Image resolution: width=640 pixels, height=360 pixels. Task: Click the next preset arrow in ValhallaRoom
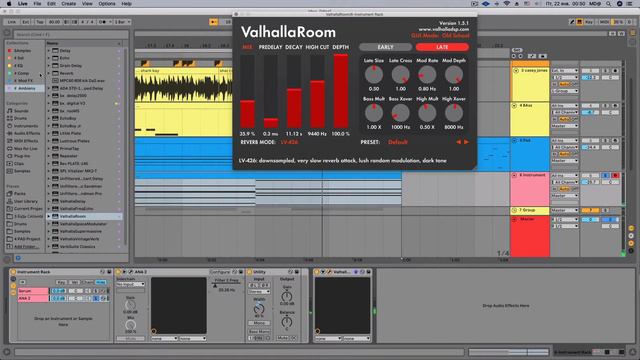(x=466, y=142)
